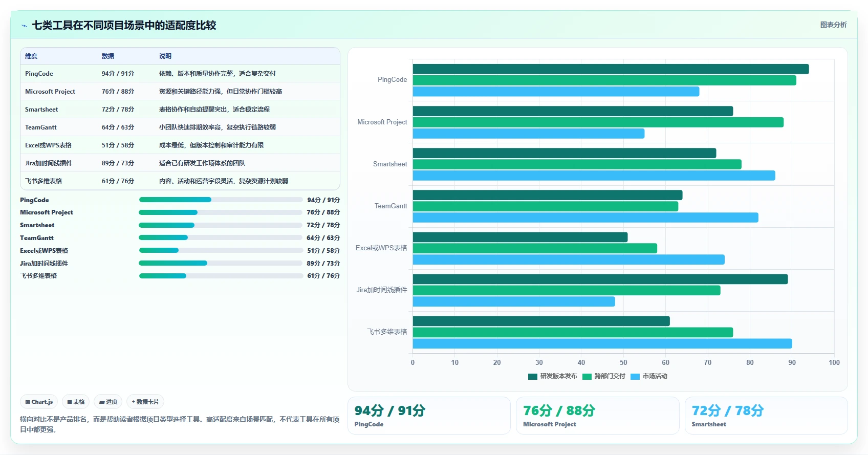Open the 76分 / 88分 Microsoft Project data card
868x455 pixels.
point(597,416)
